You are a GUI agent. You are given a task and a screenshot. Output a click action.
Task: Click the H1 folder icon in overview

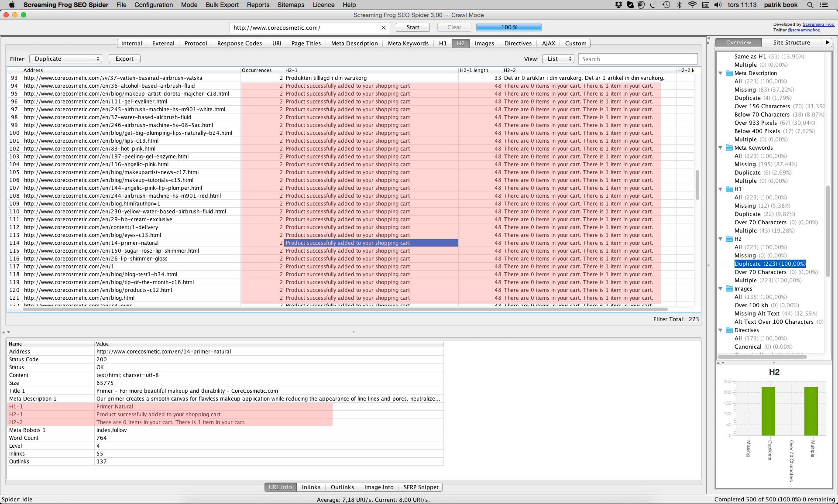click(729, 189)
